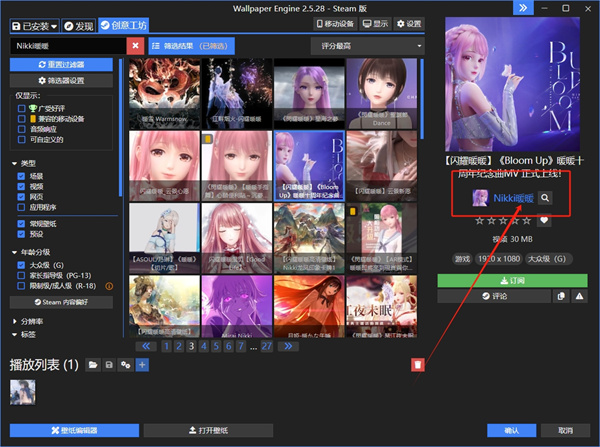Go to results page 7

241,346
